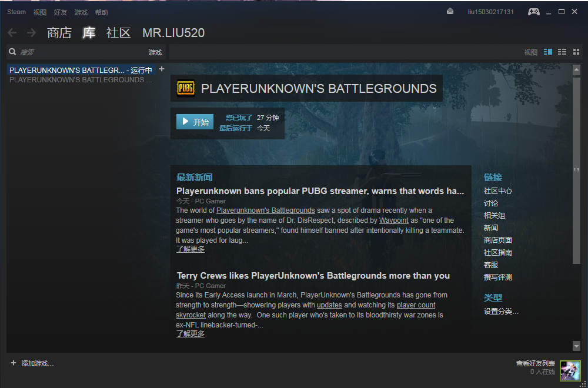Go to the 社区 tab
588x388 pixels.
click(119, 33)
